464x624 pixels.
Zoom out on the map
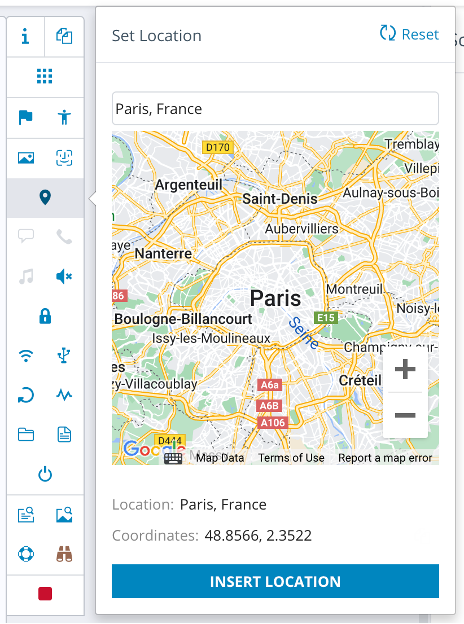[x=405, y=415]
